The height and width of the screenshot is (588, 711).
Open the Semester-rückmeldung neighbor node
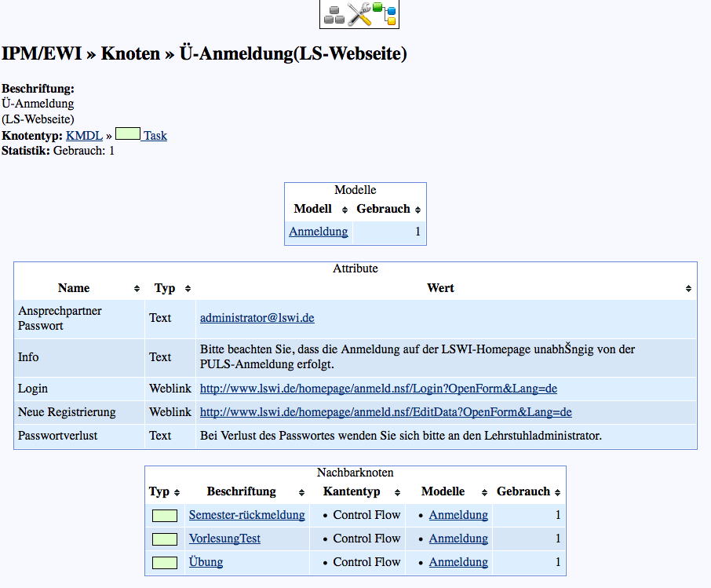(x=246, y=515)
